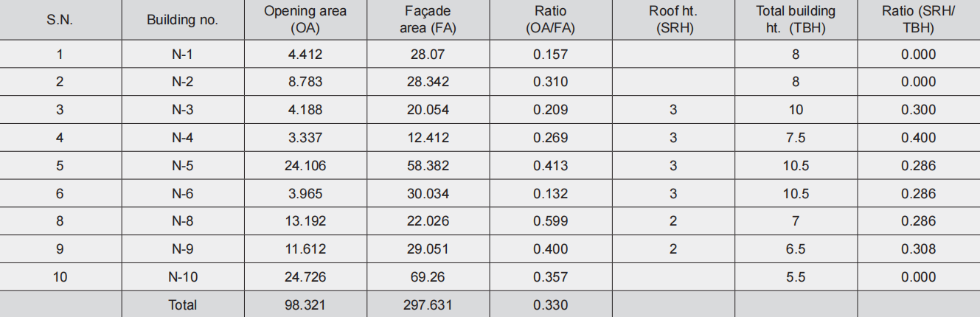
Task: Click the Total building ht. (TBH) header
Action: [x=796, y=20]
